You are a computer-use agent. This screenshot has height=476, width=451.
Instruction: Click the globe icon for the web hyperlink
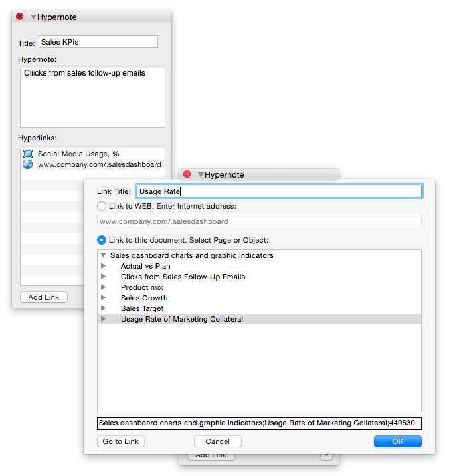tap(28, 164)
